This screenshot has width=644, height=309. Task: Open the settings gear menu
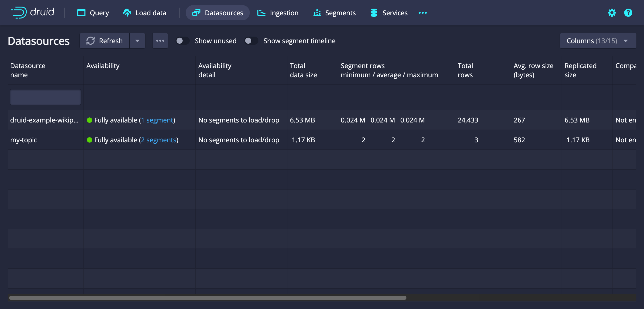(x=612, y=13)
